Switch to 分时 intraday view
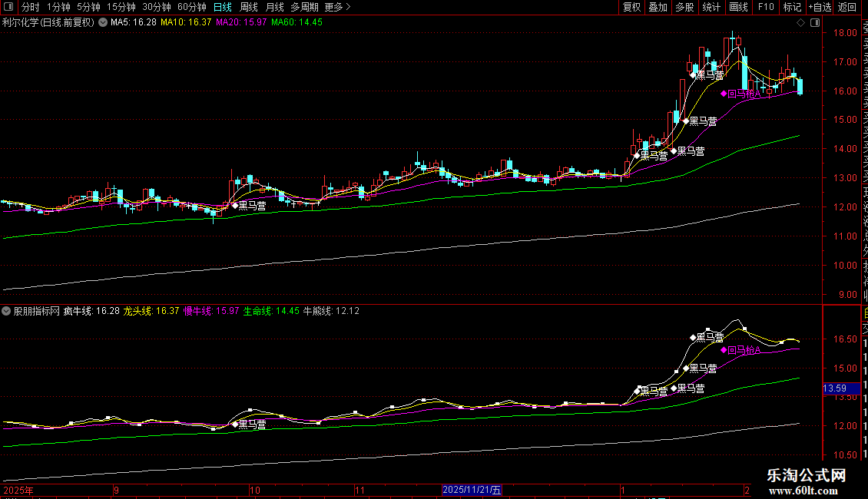The image size is (868, 499). pyautogui.click(x=31, y=7)
